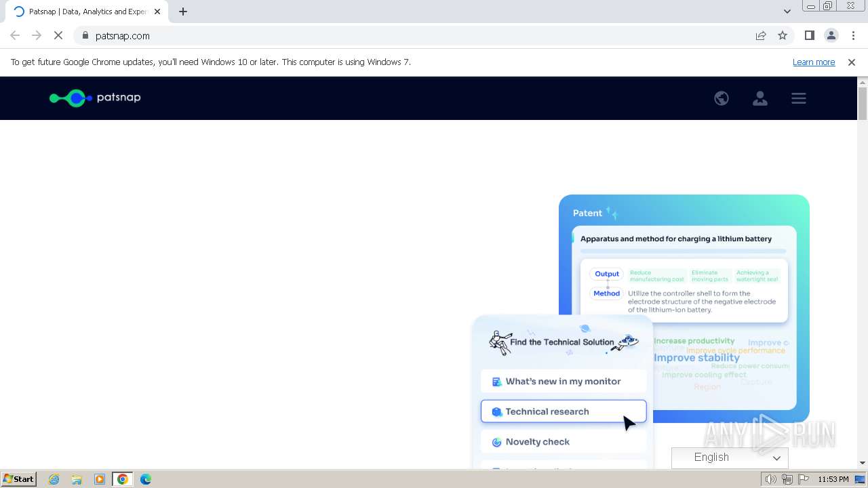Go back to previous page
Image resolution: width=868 pixels, height=488 pixels.
[15, 36]
